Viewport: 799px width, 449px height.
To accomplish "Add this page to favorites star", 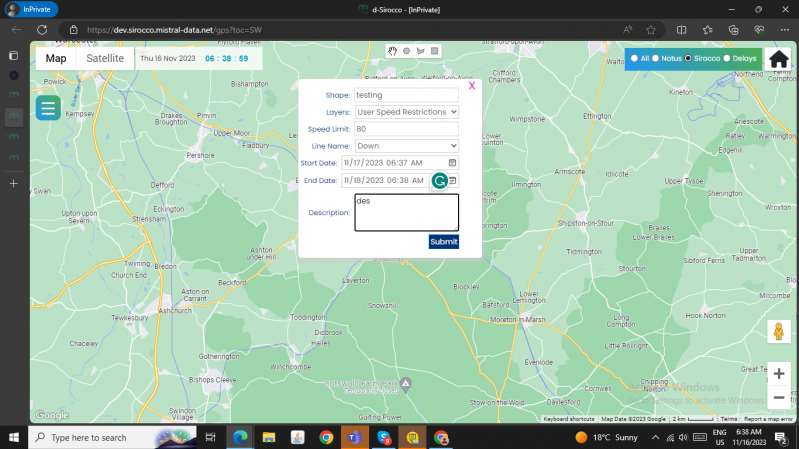I will (x=651, y=30).
